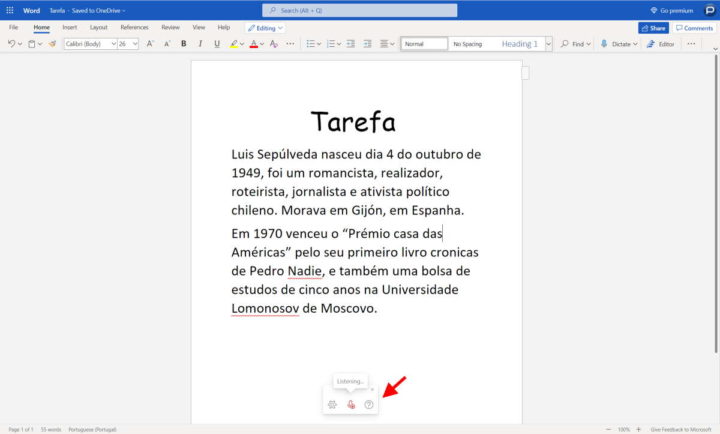This screenshot has height=434, width=720.
Task: Expand the paste options dropdown arrow
Action: click(40, 44)
